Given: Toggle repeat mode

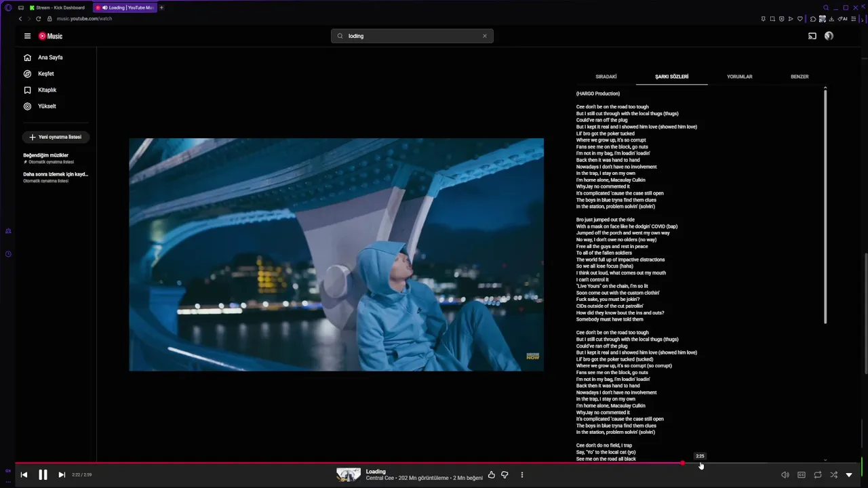Looking at the screenshot, I should tap(818, 475).
